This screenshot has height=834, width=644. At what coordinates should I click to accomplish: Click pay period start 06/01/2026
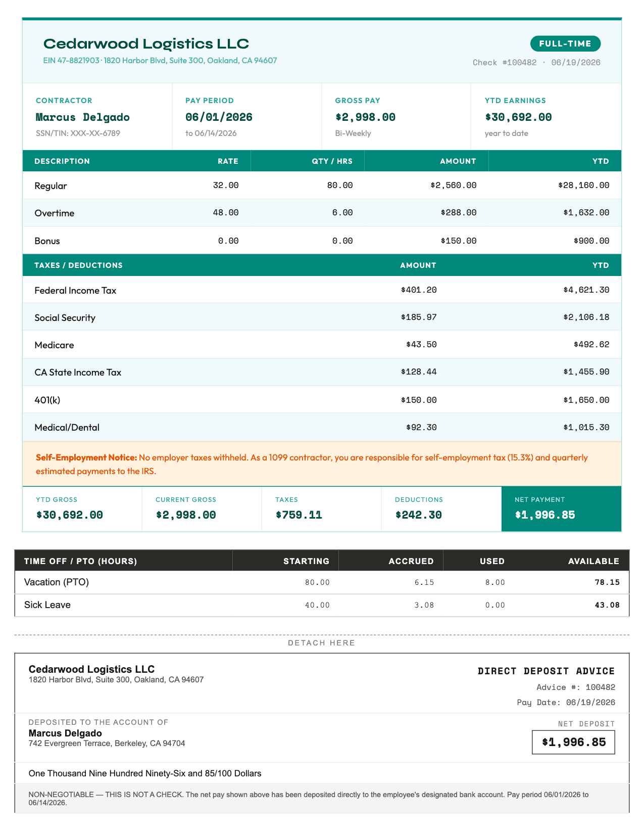tap(219, 117)
